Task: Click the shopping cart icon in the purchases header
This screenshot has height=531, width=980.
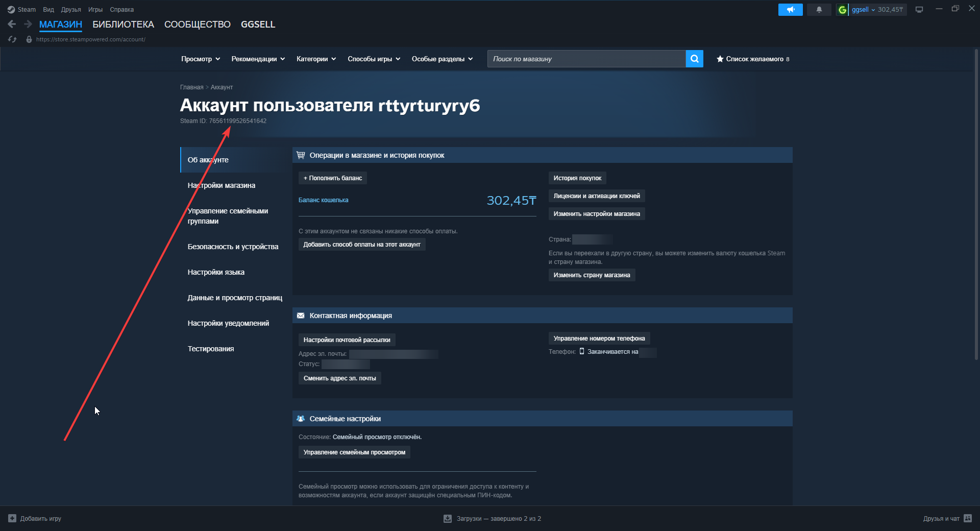Action: pos(301,155)
